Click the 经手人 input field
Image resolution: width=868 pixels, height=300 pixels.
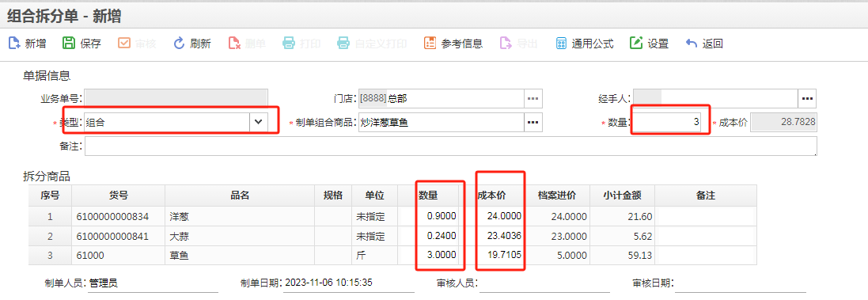715,99
